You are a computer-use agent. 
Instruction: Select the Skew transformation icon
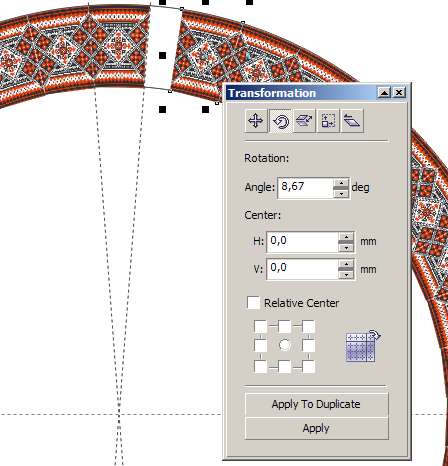tap(352, 121)
